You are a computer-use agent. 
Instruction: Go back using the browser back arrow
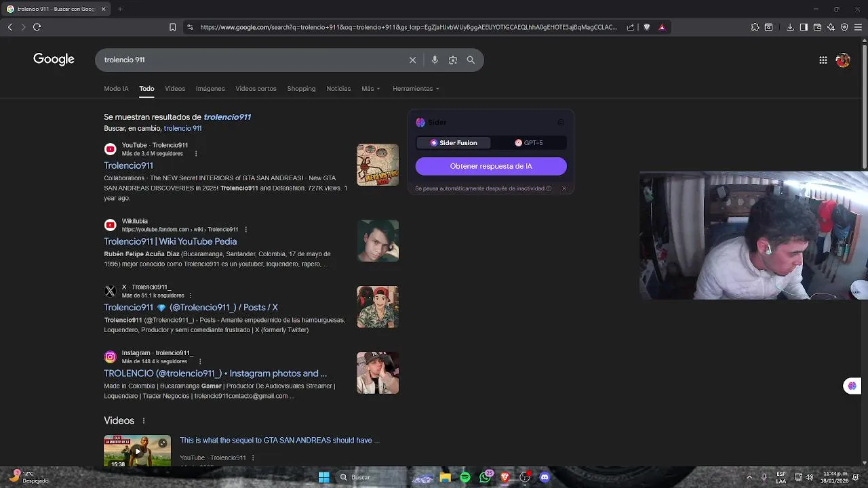point(9,27)
